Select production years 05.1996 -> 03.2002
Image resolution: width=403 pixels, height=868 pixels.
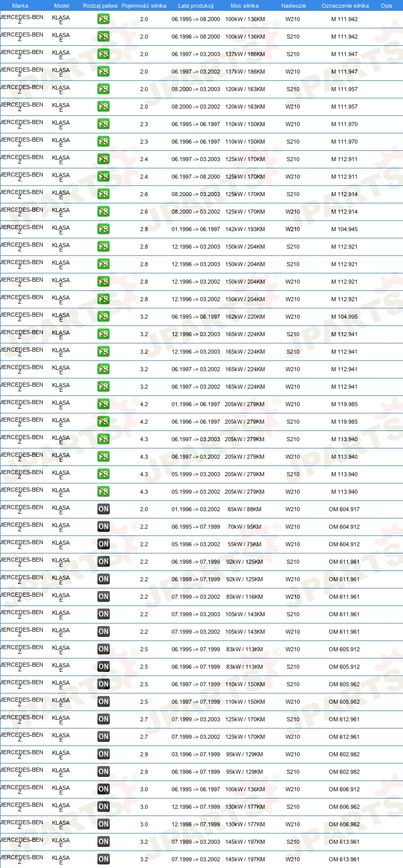[x=196, y=544]
